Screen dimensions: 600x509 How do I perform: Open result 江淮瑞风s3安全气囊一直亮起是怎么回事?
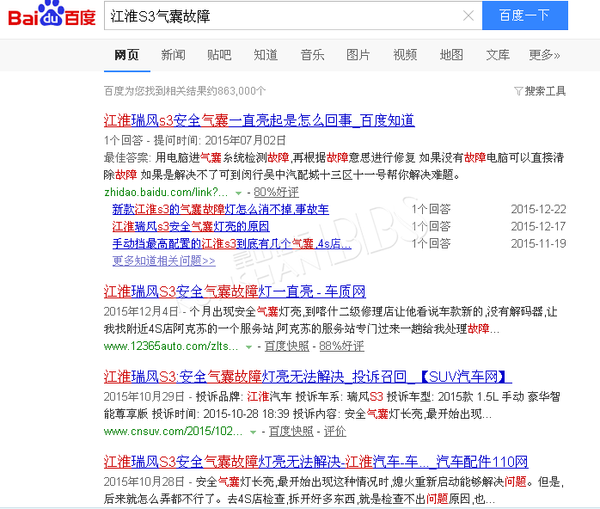click(x=259, y=121)
